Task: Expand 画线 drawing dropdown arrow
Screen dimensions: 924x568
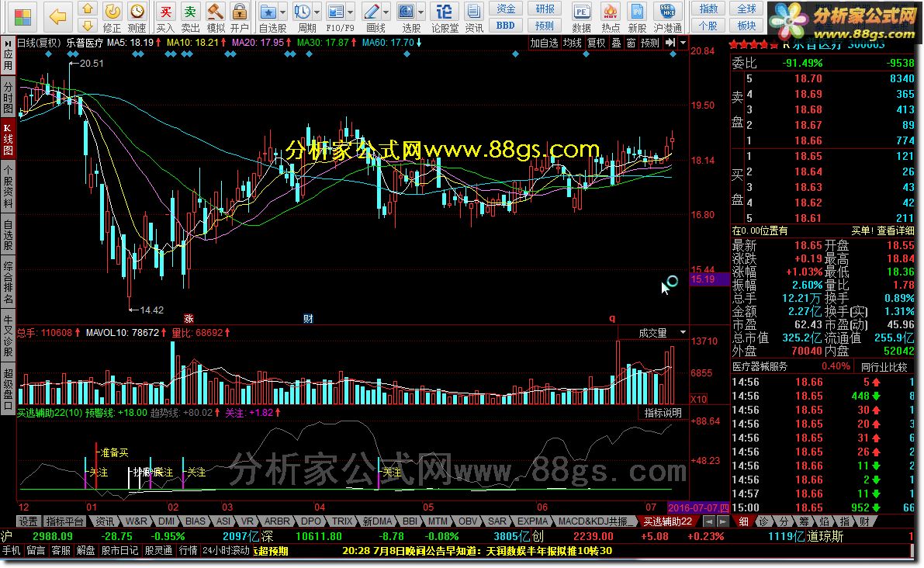Action: tap(386, 12)
